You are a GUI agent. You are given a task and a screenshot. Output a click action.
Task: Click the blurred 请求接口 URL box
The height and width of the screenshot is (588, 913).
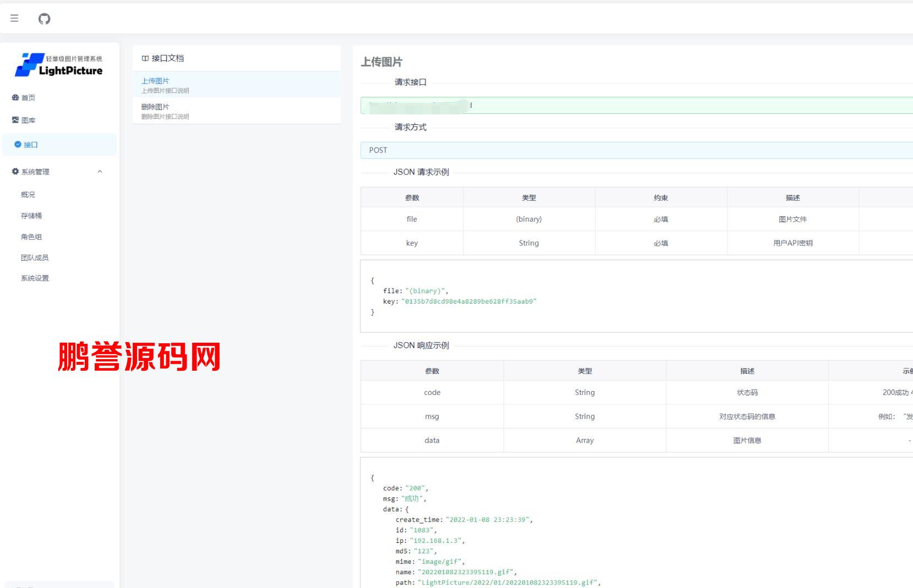pyautogui.click(x=636, y=105)
